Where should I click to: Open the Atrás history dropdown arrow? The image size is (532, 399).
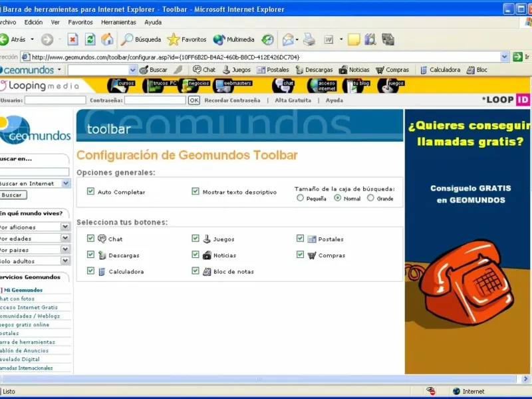click(32, 40)
